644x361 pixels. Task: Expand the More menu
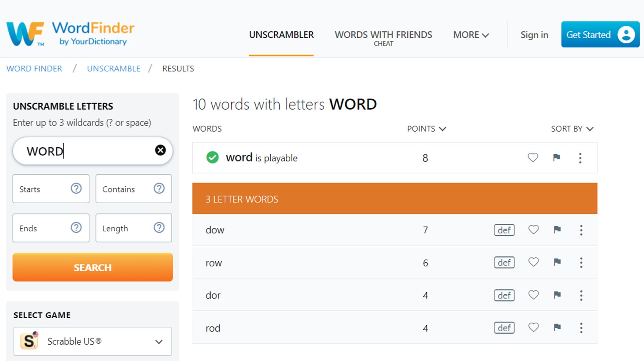(x=471, y=35)
